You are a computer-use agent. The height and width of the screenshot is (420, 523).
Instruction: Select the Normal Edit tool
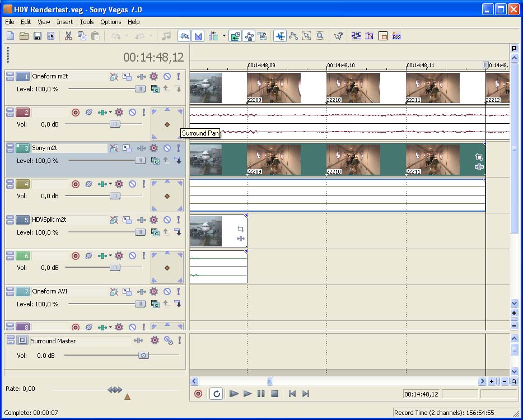pos(280,36)
